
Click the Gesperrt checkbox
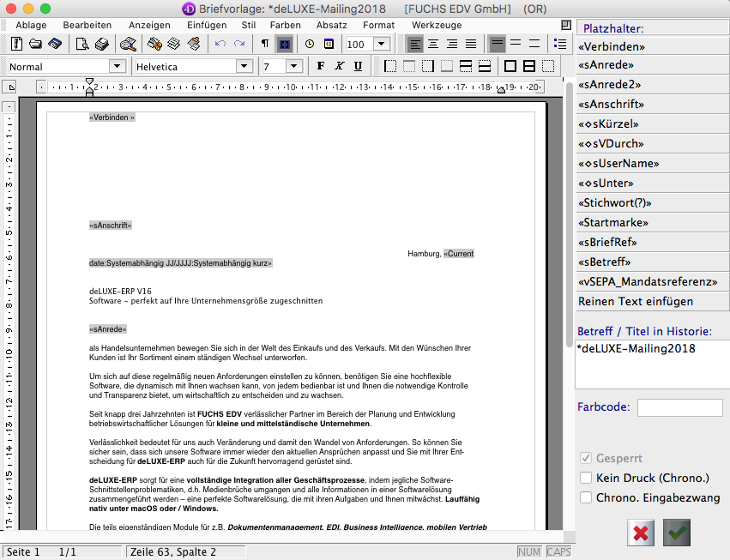pyautogui.click(x=586, y=458)
